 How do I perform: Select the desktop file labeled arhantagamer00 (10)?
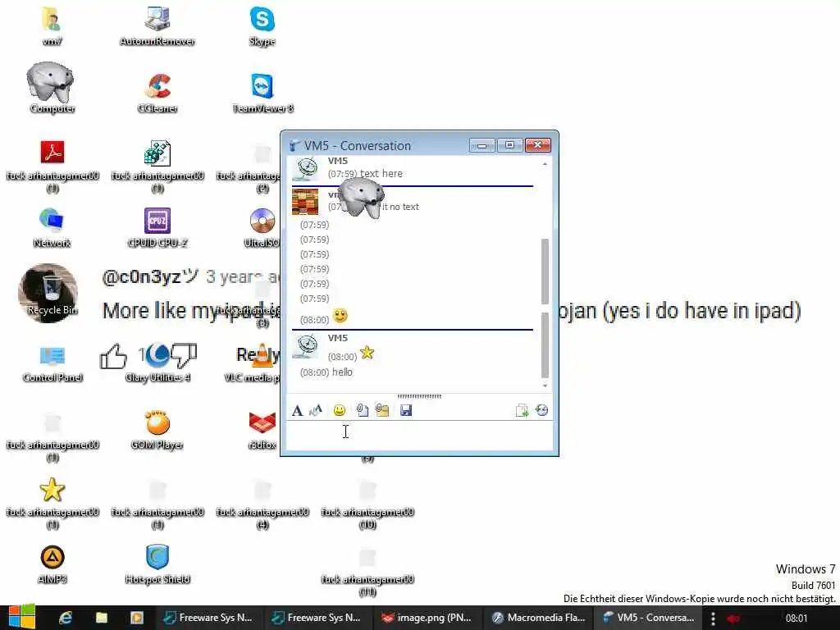[x=367, y=504]
